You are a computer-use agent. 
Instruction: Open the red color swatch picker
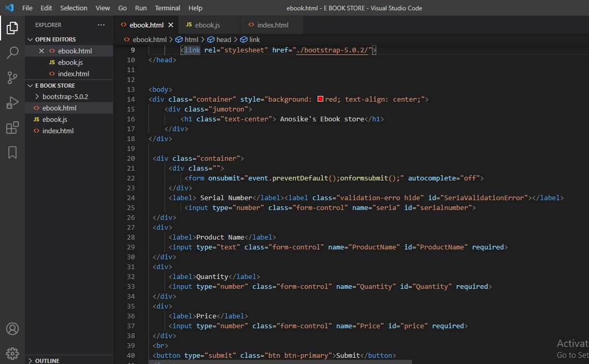point(320,99)
